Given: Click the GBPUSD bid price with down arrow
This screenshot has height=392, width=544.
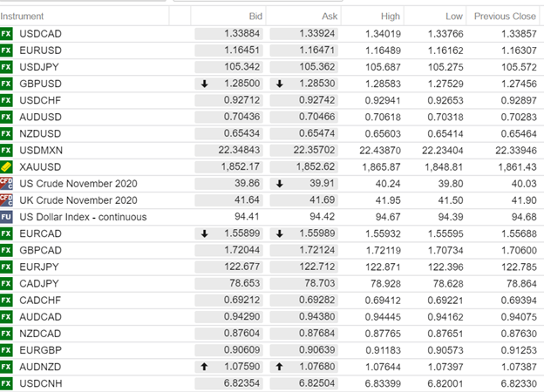Looking at the screenshot, I should coord(229,84).
